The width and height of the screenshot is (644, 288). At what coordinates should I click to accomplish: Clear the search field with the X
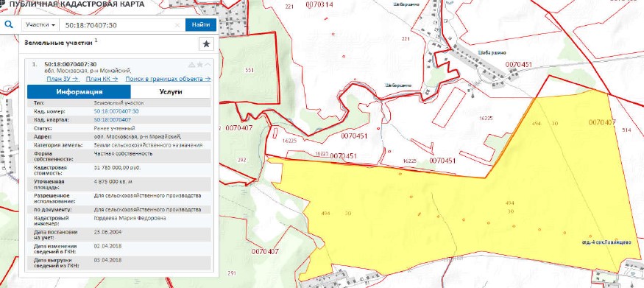177,25
